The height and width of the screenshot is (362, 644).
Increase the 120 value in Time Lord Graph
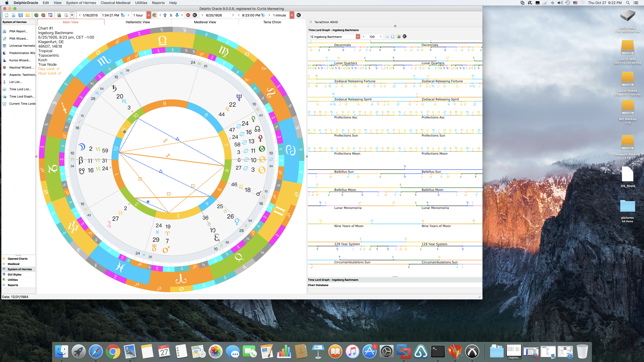(x=381, y=37)
